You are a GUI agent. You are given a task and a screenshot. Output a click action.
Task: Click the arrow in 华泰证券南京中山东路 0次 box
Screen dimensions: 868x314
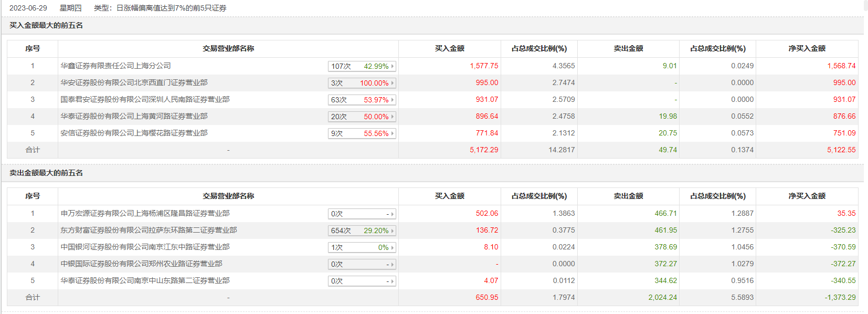tap(392, 281)
